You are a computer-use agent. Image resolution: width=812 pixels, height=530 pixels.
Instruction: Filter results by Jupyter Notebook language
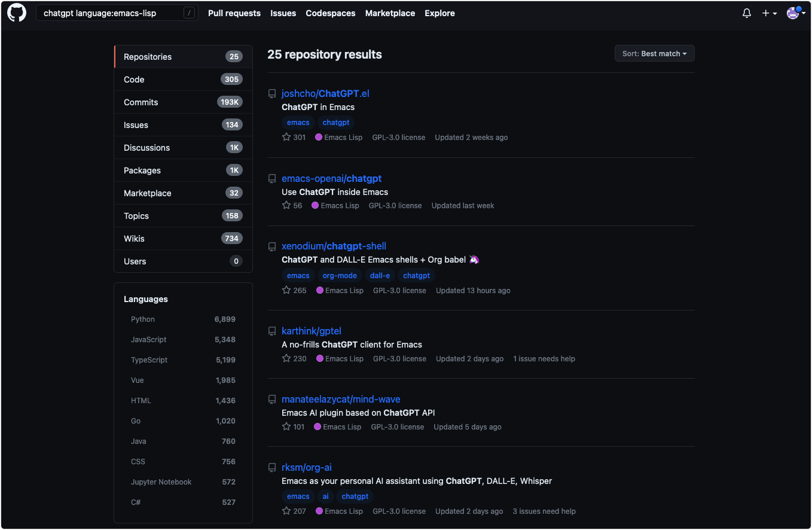(x=183, y=482)
